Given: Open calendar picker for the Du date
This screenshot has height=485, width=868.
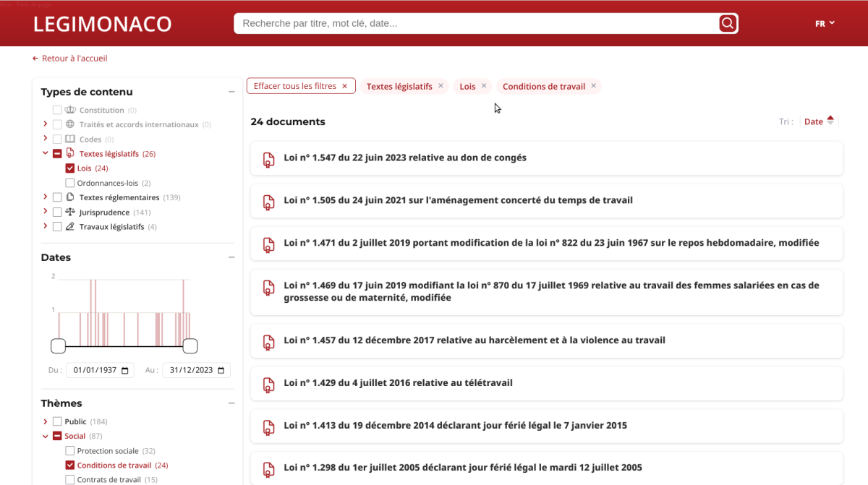Looking at the screenshot, I should coord(125,370).
